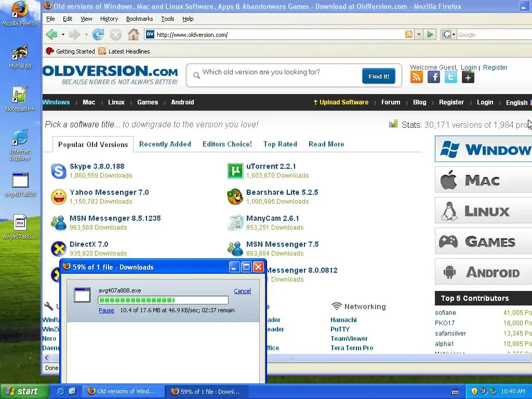The height and width of the screenshot is (399, 532).
Task: Click the DirectX 7.0 icon
Action: pyautogui.click(x=58, y=249)
